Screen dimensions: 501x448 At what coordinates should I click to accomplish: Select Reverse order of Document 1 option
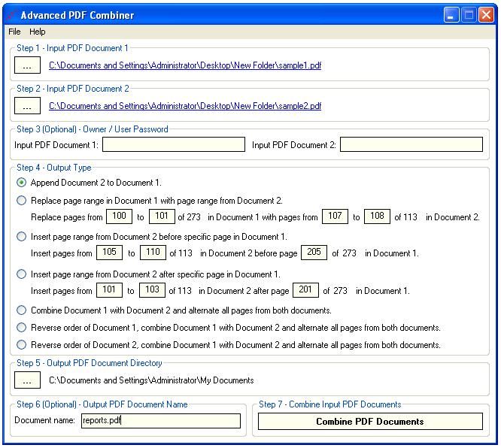[x=21, y=327]
